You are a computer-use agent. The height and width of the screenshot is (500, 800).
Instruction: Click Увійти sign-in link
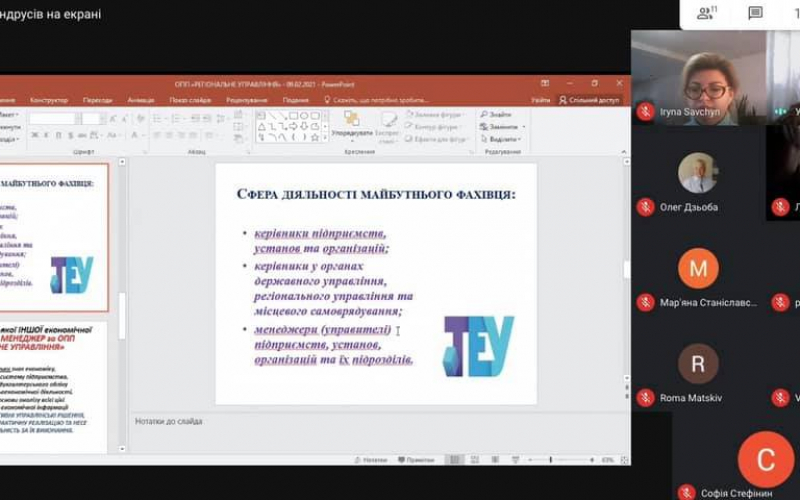[540, 100]
